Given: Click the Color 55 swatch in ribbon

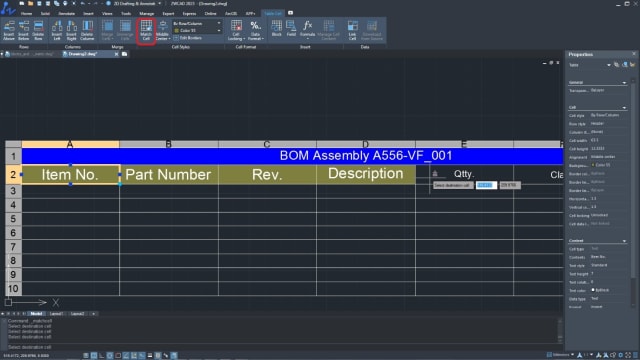Looking at the screenshot, I should coord(177,31).
